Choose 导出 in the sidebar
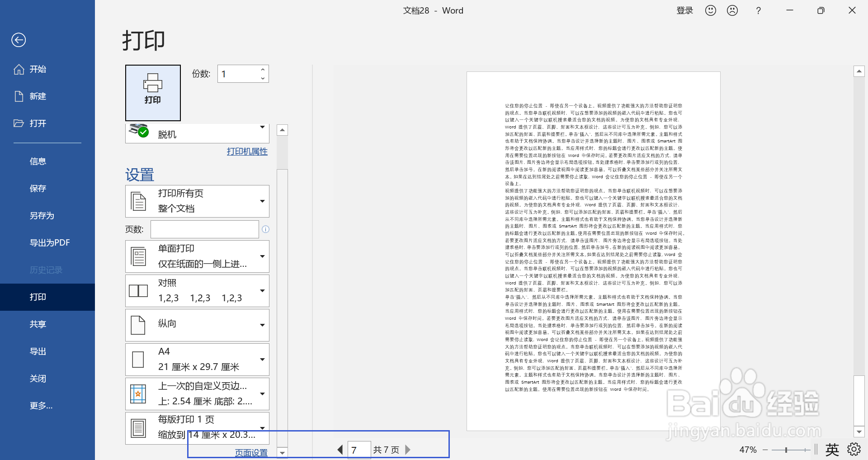 [x=38, y=351]
